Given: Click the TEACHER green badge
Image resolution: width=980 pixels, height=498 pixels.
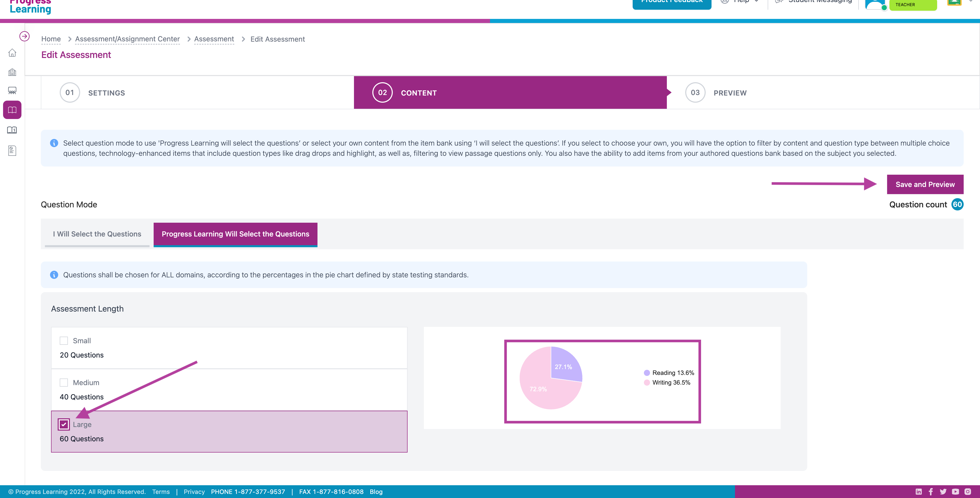Looking at the screenshot, I should pos(913,5).
